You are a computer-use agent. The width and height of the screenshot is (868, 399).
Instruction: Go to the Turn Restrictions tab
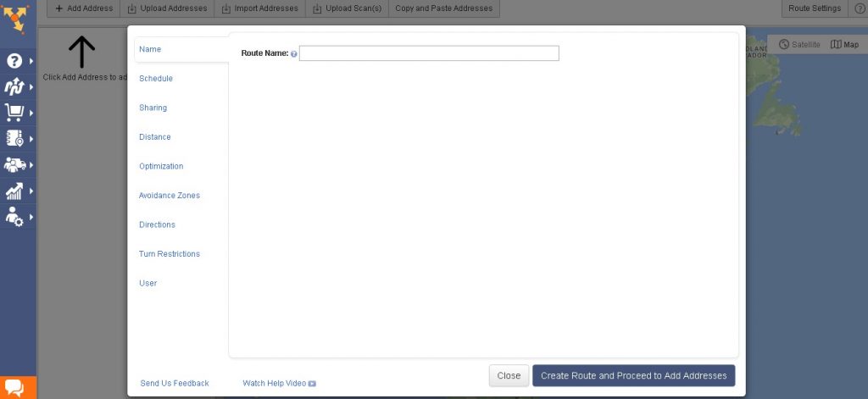170,254
